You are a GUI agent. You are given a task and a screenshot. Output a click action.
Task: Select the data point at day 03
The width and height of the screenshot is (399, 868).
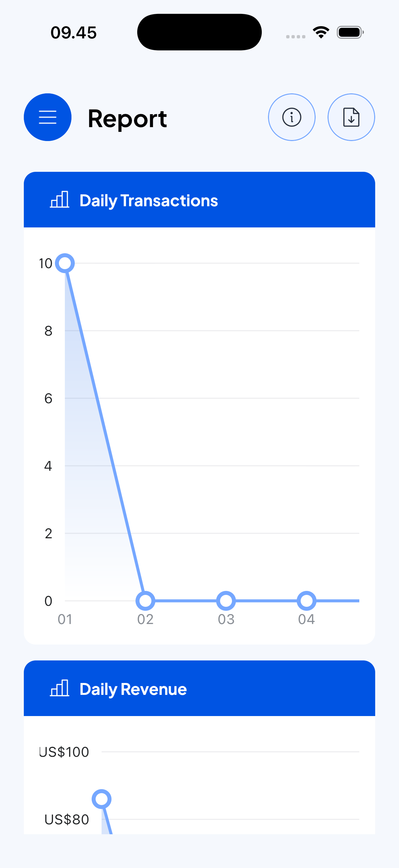click(x=226, y=600)
